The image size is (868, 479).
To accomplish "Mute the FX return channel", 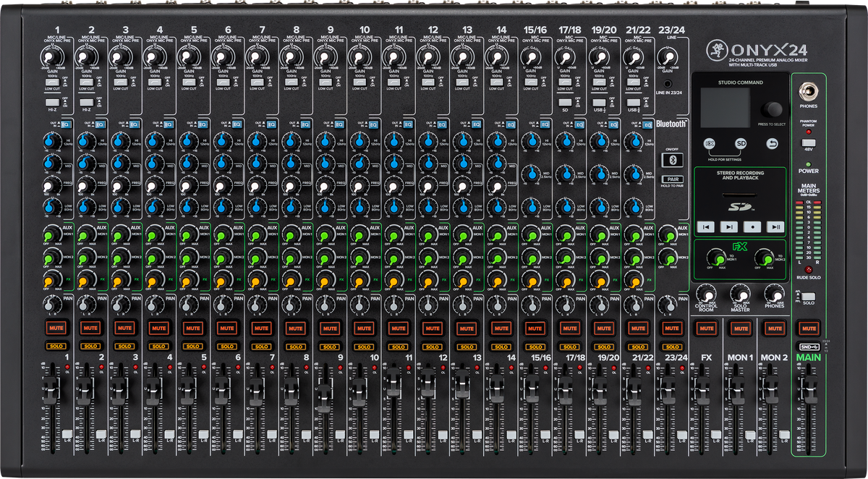I will coord(706,328).
